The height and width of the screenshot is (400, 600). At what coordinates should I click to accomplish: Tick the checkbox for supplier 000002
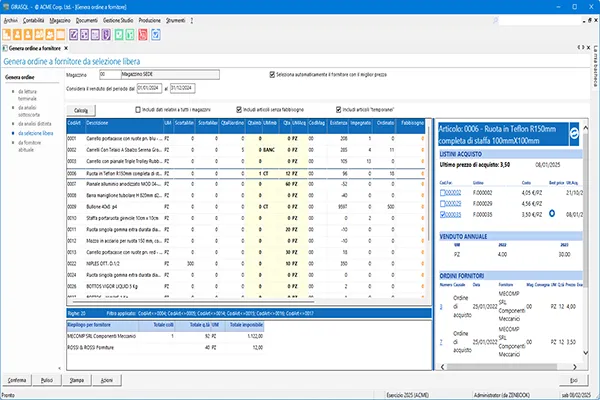pyautogui.click(x=442, y=193)
